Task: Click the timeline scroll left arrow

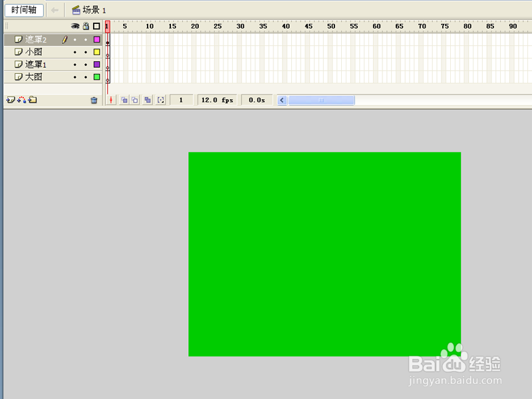Action: pyautogui.click(x=282, y=100)
